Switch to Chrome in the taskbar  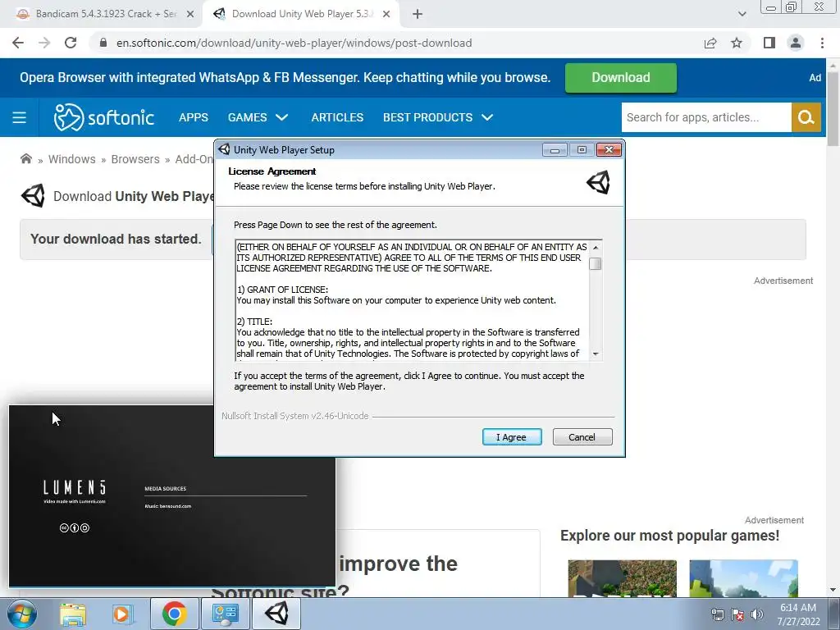[174, 614]
